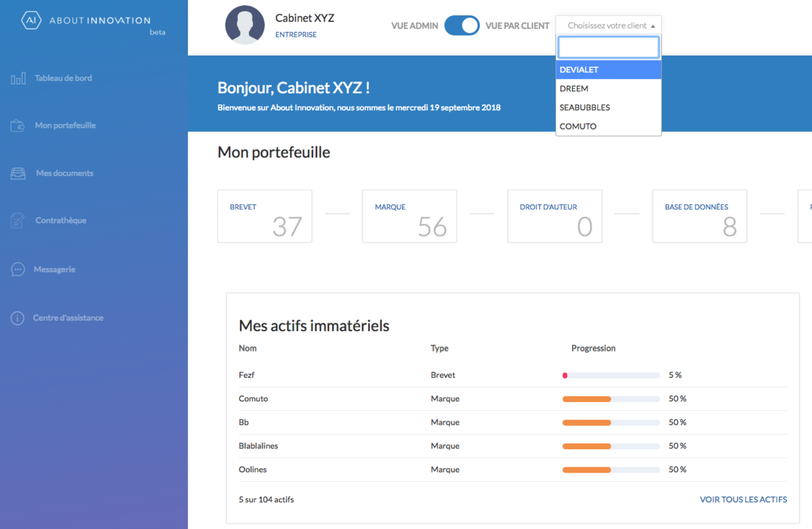Viewport: 812px width, 529px height.
Task: Open the DROIT D'AUTEUR 0 card
Action: tap(555, 216)
